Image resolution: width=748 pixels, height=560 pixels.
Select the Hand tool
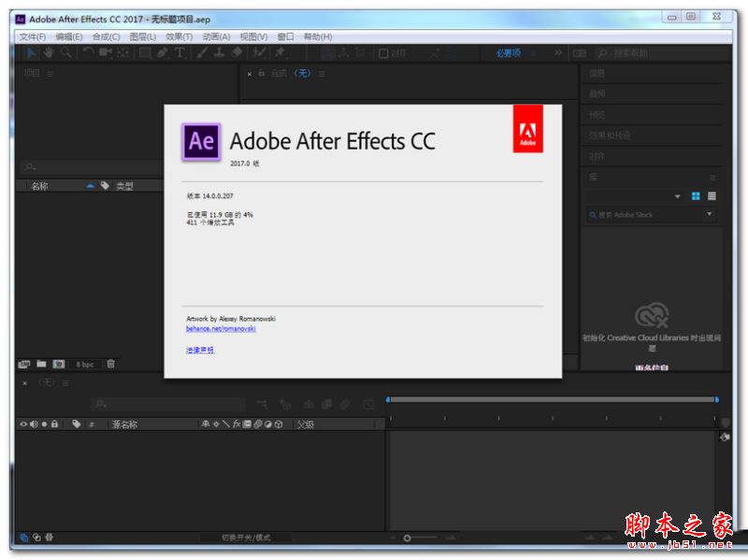coord(49,53)
